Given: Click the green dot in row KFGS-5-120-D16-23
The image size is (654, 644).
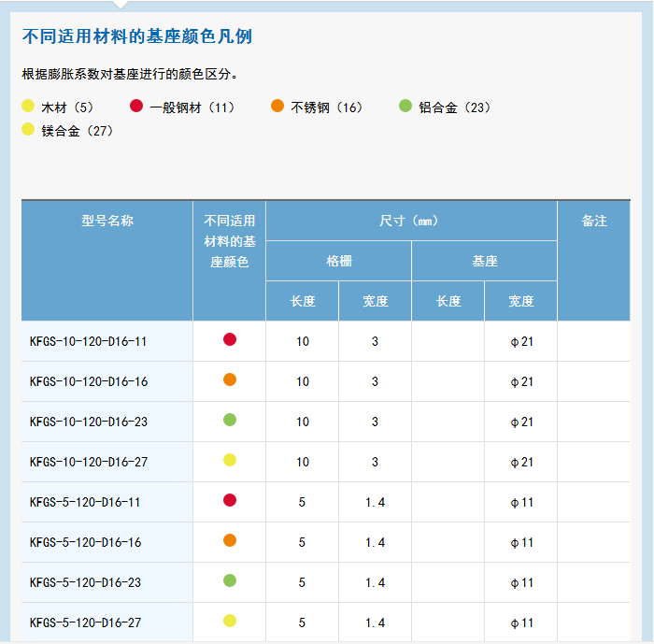Looking at the screenshot, I should coord(230,580).
